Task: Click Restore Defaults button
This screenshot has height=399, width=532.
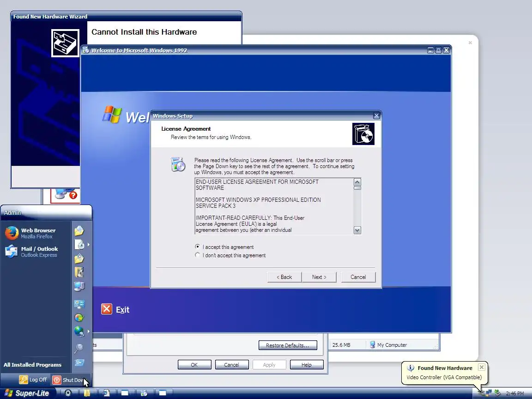Action: tap(288, 345)
